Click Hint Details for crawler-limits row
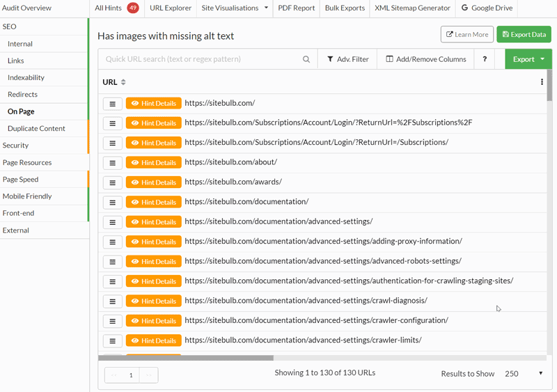 click(153, 340)
